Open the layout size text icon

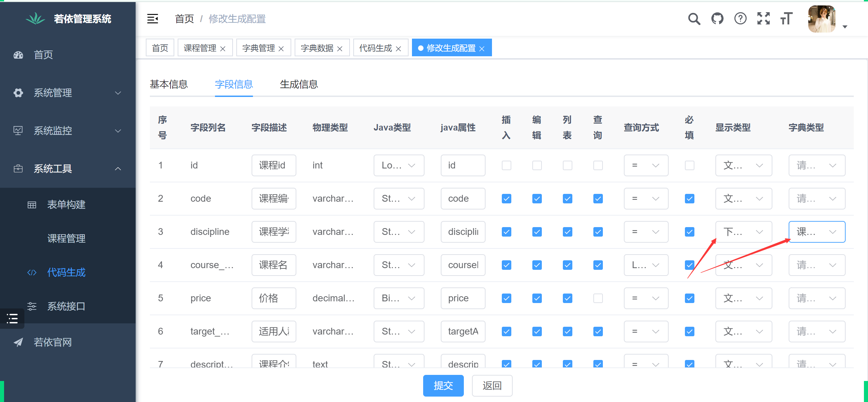(786, 19)
